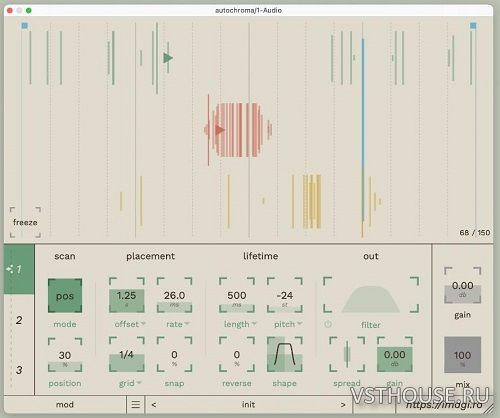Click the window title autochroma/1-Audio
The width and height of the screenshot is (500, 418).
click(248, 10)
